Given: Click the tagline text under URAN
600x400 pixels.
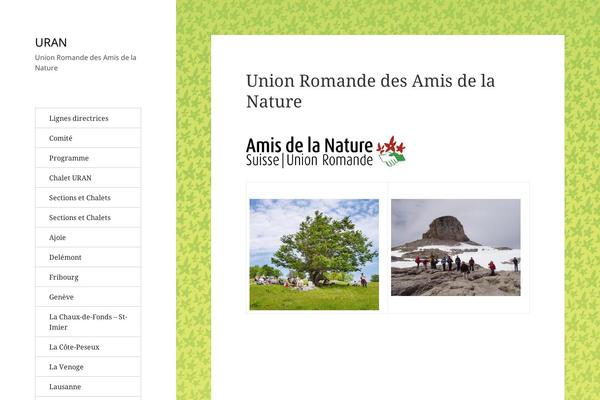Looking at the screenshot, I should coord(86,63).
